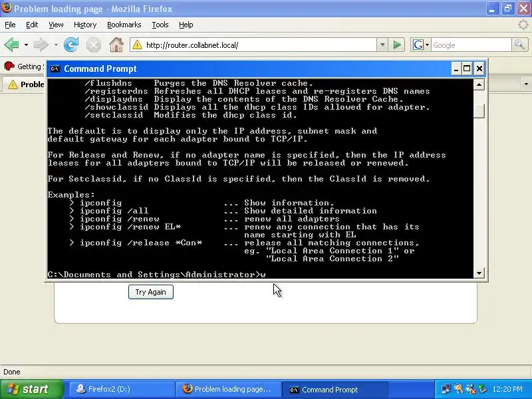Click the second system tray icon
This screenshot has height=399, width=532.
(x=458, y=389)
